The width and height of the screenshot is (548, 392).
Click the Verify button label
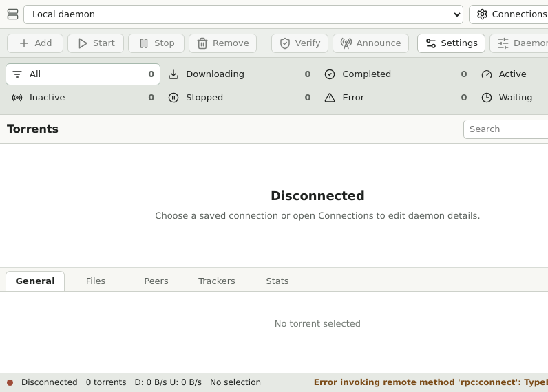(x=308, y=43)
